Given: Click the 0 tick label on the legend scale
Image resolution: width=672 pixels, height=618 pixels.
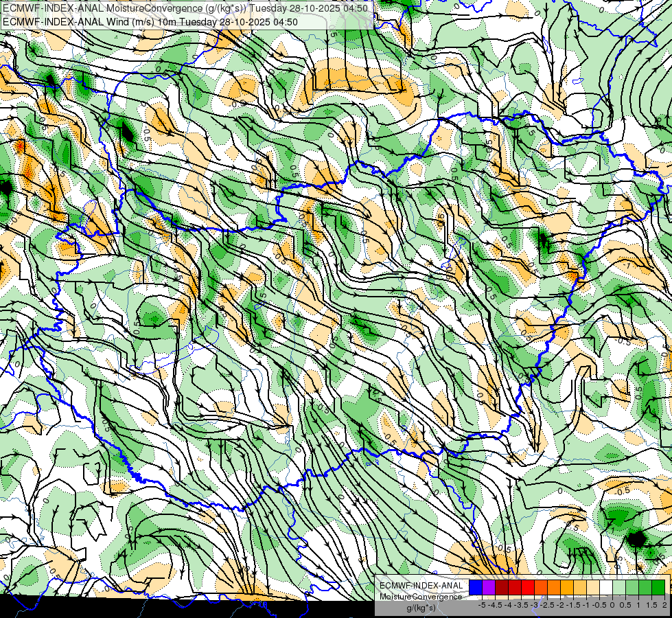Looking at the screenshot, I should point(612,605).
